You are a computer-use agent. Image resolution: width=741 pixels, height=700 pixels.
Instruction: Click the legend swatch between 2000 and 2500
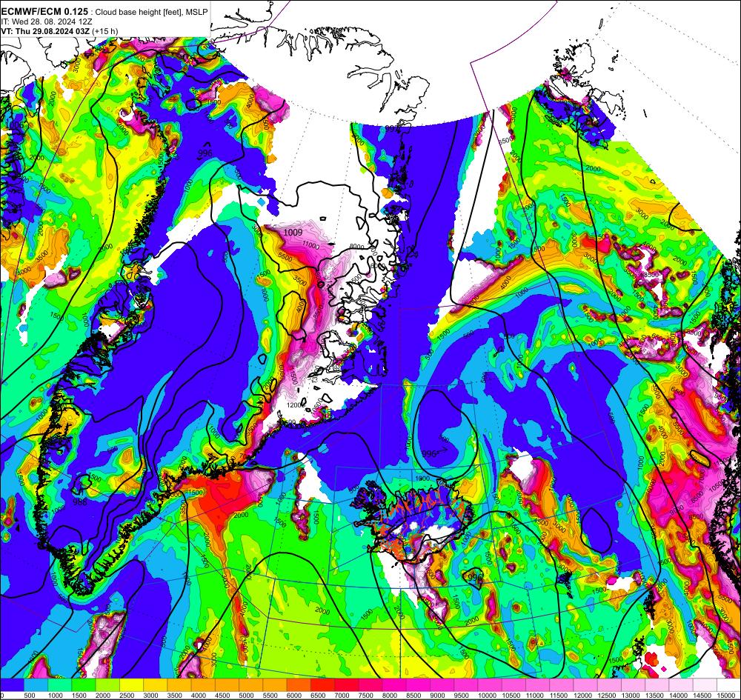(x=107, y=685)
